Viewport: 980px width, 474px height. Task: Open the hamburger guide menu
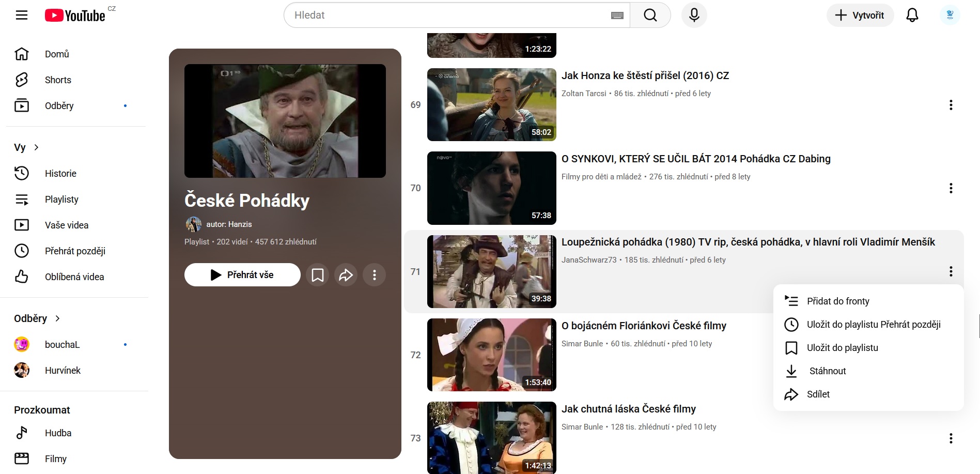click(22, 15)
